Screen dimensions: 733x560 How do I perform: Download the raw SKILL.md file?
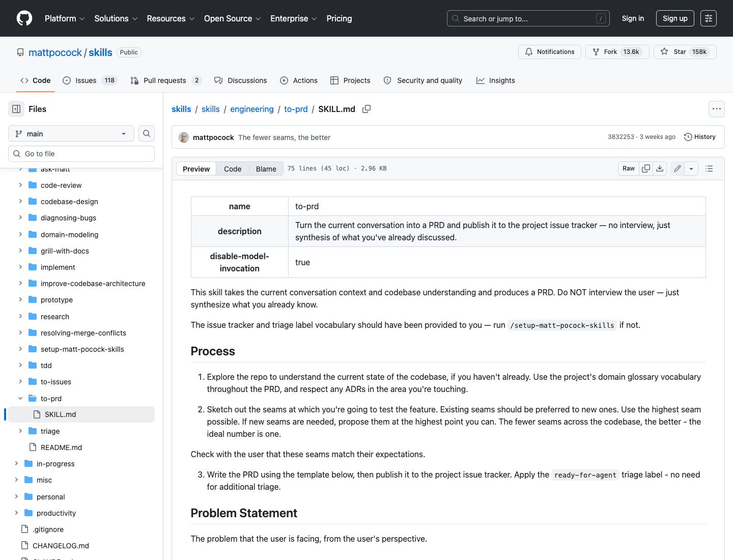coord(660,169)
